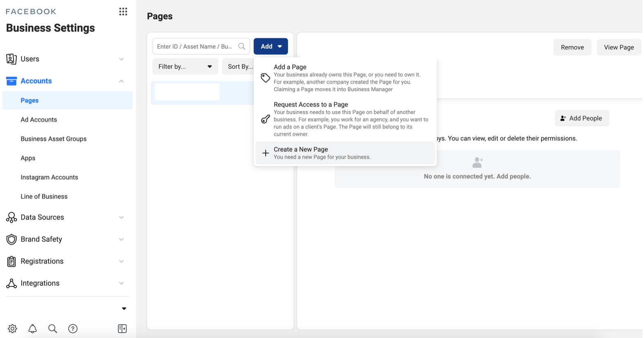This screenshot has height=338, width=644.
Task: Click the search magnifier in sidebar footer
Action: [53, 329]
